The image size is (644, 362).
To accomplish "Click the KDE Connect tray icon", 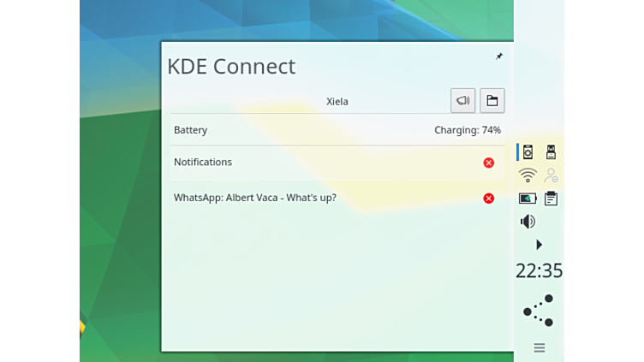I will (528, 152).
